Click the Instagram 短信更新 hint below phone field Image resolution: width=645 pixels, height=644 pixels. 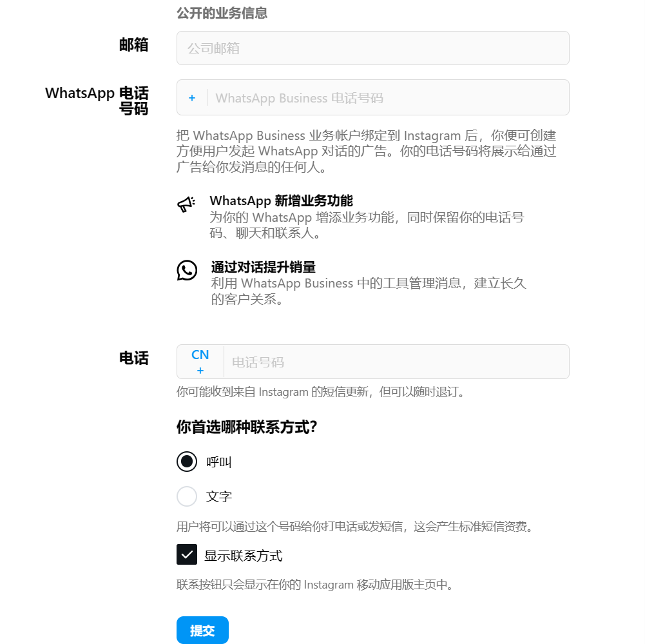[321, 392]
